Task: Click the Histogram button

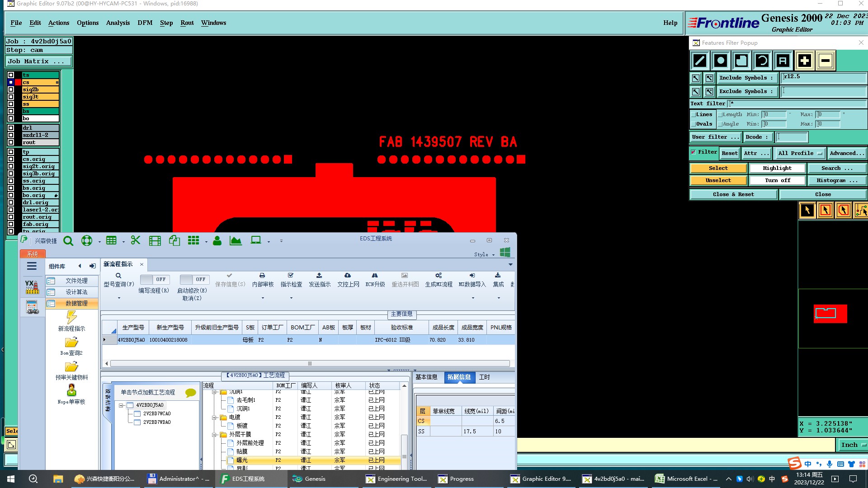Action: pyautogui.click(x=837, y=180)
